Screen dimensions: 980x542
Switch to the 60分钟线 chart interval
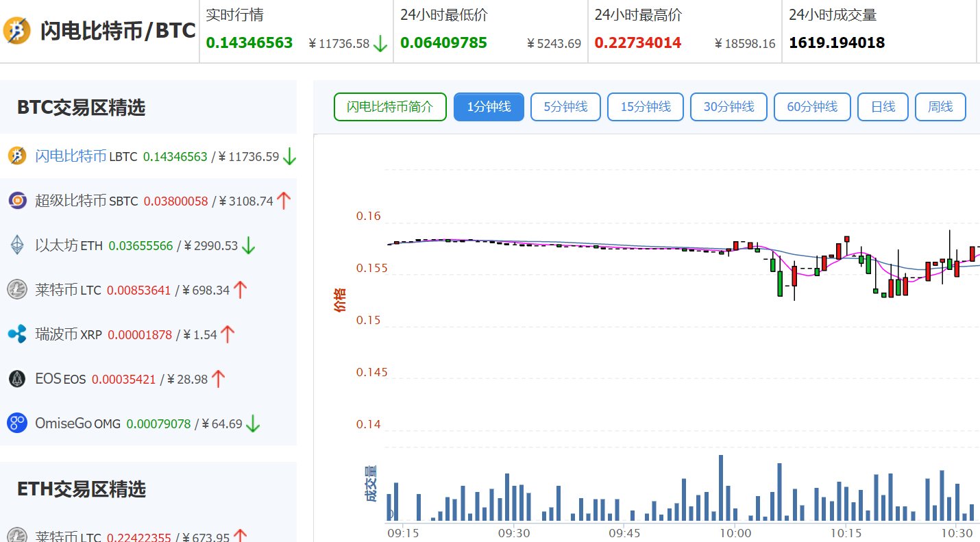tap(812, 107)
